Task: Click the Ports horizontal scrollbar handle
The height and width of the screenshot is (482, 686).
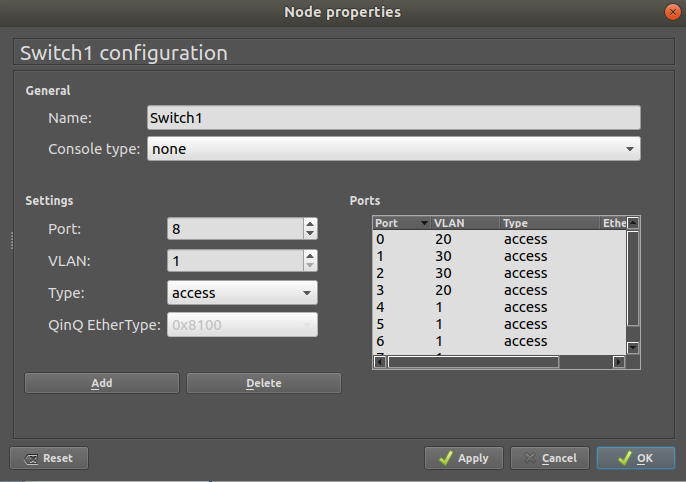Action: (473, 362)
